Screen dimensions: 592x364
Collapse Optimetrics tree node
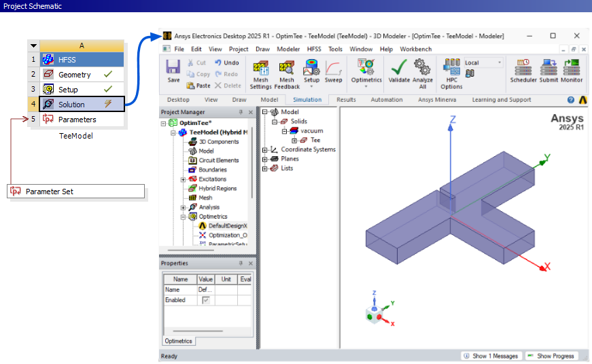click(183, 217)
